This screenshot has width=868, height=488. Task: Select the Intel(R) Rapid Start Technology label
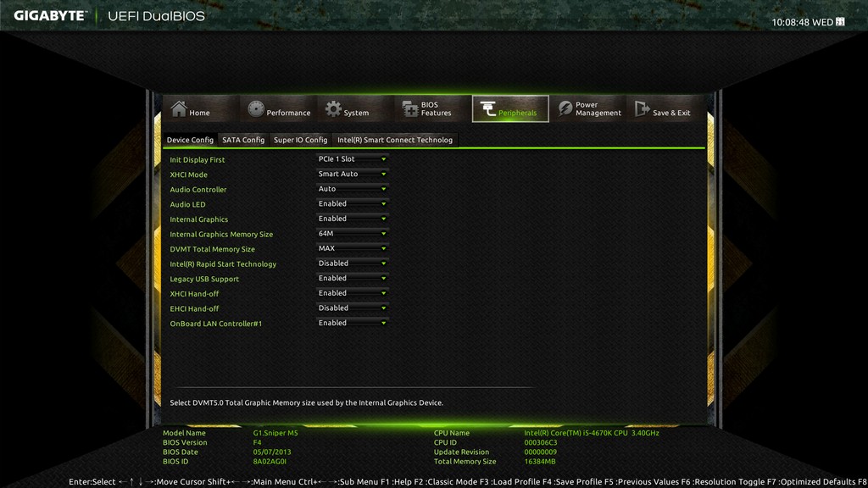pyautogui.click(x=223, y=264)
